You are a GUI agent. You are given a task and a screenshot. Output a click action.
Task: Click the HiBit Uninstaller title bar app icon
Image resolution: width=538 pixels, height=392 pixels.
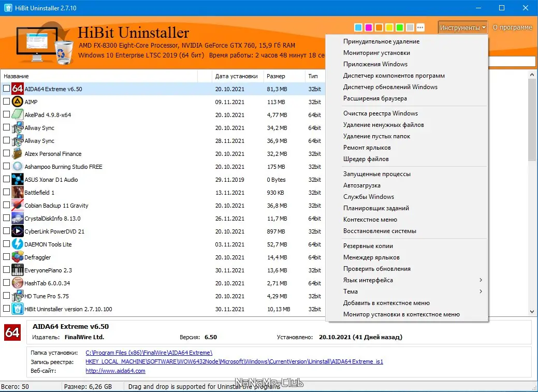[8, 8]
